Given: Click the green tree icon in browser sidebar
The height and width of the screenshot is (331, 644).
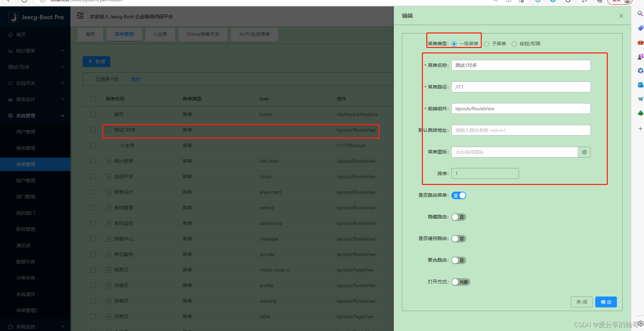Looking at the screenshot, I should pyautogui.click(x=640, y=113).
